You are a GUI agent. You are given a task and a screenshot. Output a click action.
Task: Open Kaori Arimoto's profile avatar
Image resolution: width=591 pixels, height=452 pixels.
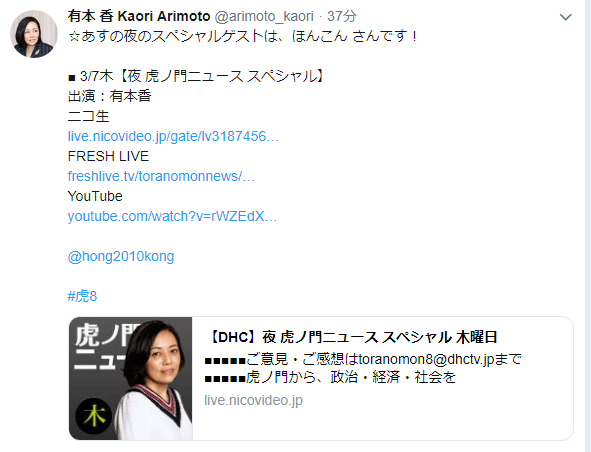(x=34, y=34)
